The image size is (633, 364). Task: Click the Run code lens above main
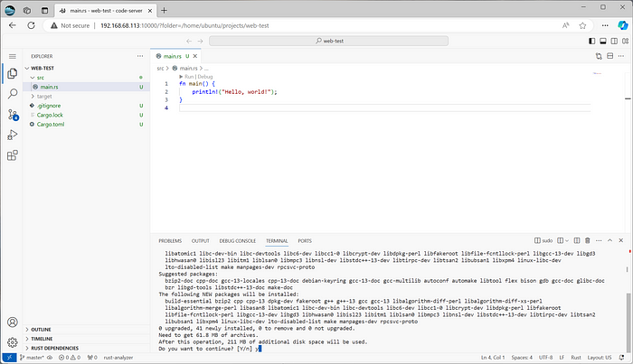(x=189, y=78)
